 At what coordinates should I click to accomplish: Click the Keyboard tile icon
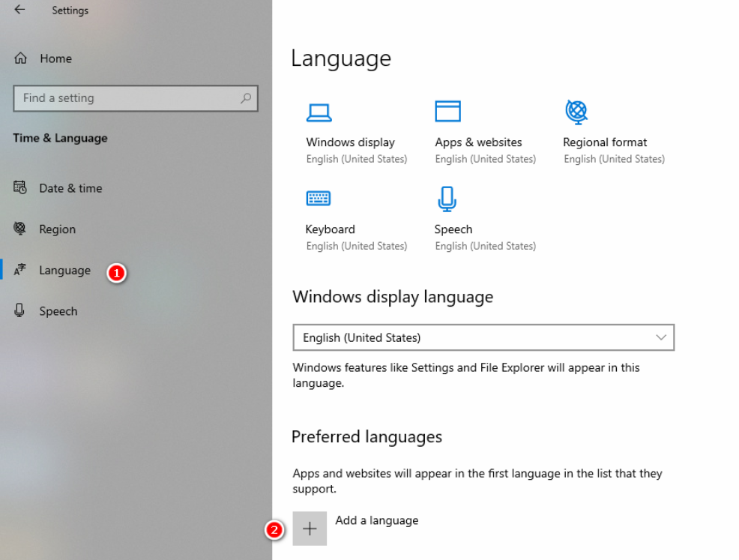319,199
